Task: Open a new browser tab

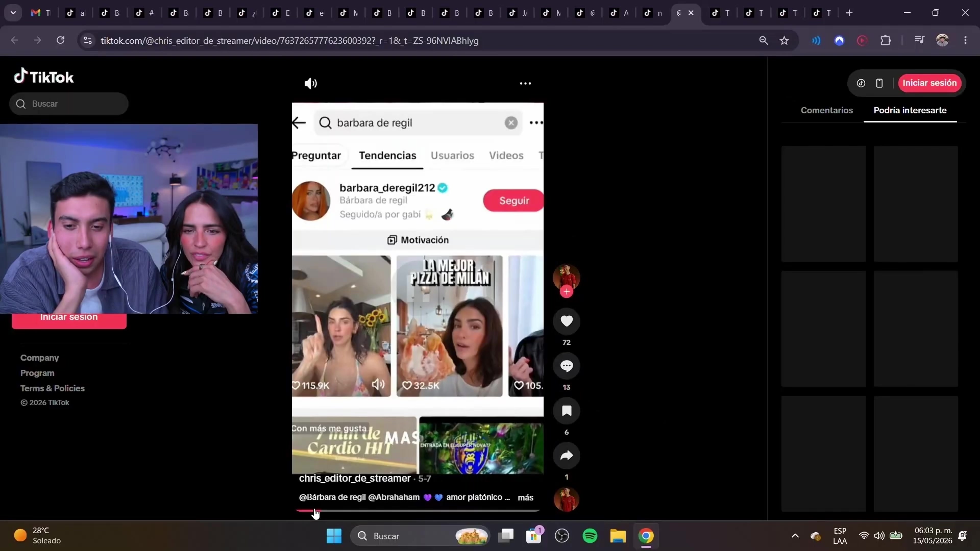Action: click(849, 13)
